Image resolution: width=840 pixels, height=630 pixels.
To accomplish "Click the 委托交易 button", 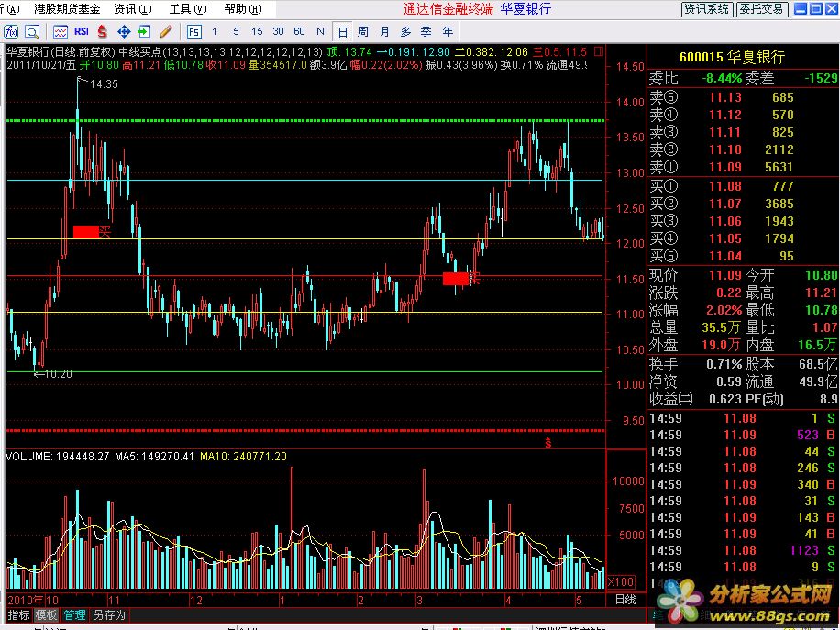I will (x=761, y=9).
